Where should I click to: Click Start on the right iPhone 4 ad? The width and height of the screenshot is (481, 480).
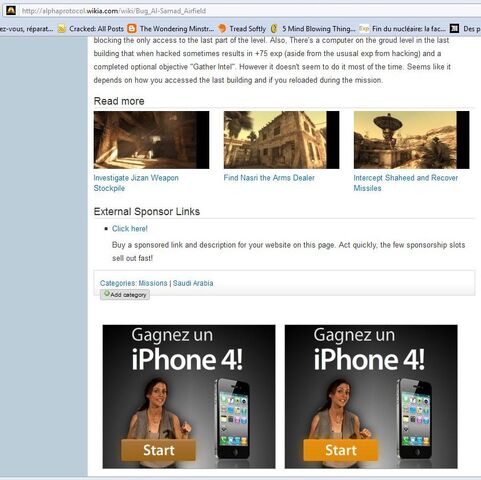click(x=341, y=450)
